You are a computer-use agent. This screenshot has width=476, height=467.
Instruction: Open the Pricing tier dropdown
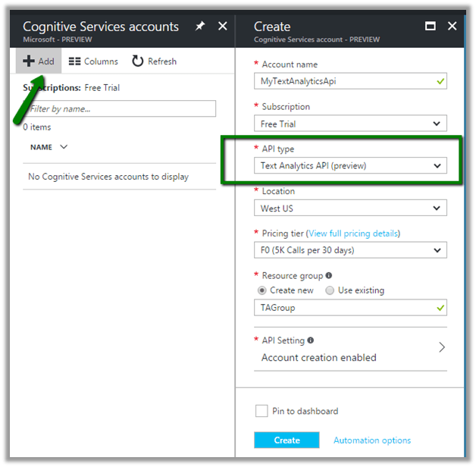pyautogui.click(x=350, y=250)
